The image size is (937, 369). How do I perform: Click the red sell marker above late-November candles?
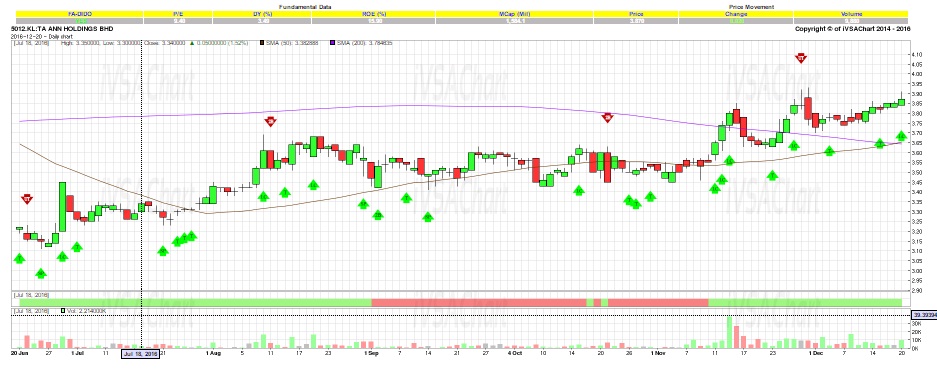pyautogui.click(x=801, y=58)
